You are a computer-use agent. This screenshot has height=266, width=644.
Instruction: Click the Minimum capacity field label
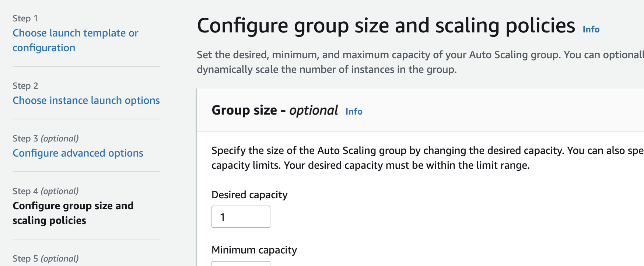pos(254,250)
